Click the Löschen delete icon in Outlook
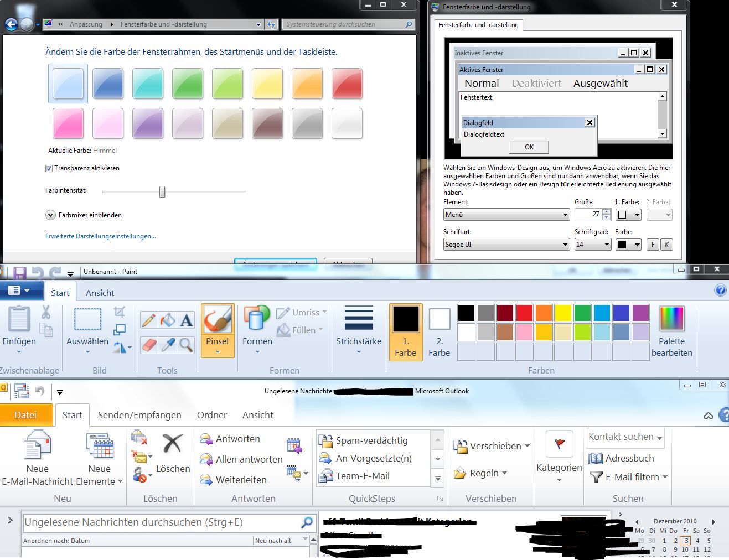Viewport: 729px width, 560px height. 173,453
